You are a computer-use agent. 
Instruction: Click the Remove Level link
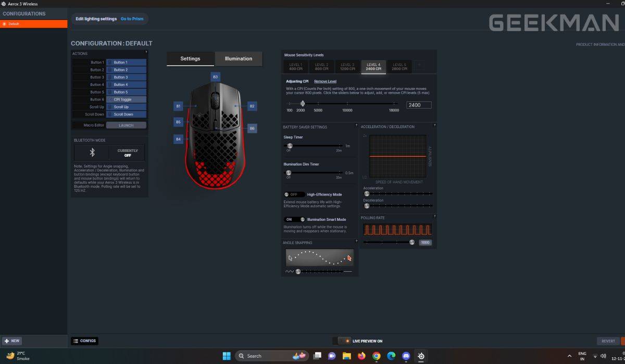325,81
